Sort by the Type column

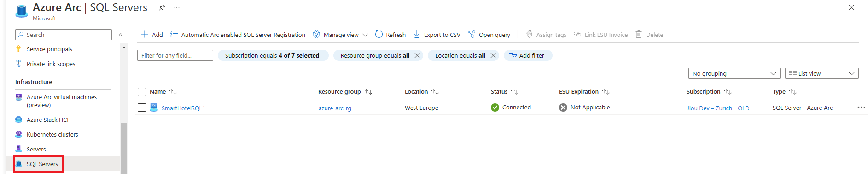785,92
